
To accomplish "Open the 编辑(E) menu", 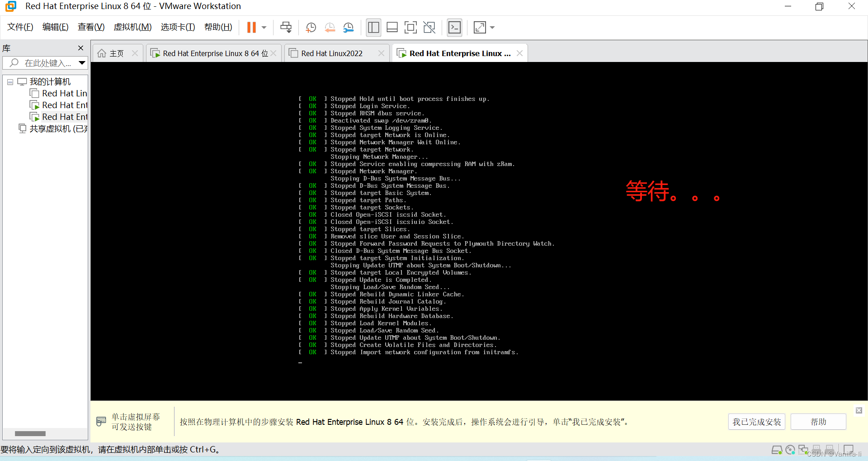I will (55, 27).
